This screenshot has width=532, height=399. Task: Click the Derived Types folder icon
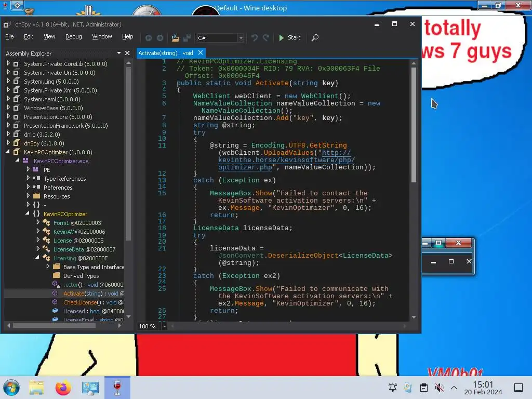56,275
